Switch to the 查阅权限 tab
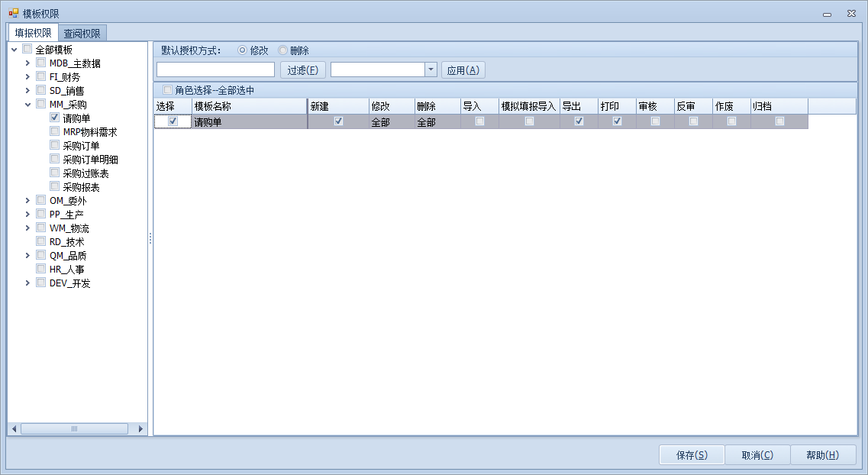The width and height of the screenshot is (868, 475). [84, 33]
